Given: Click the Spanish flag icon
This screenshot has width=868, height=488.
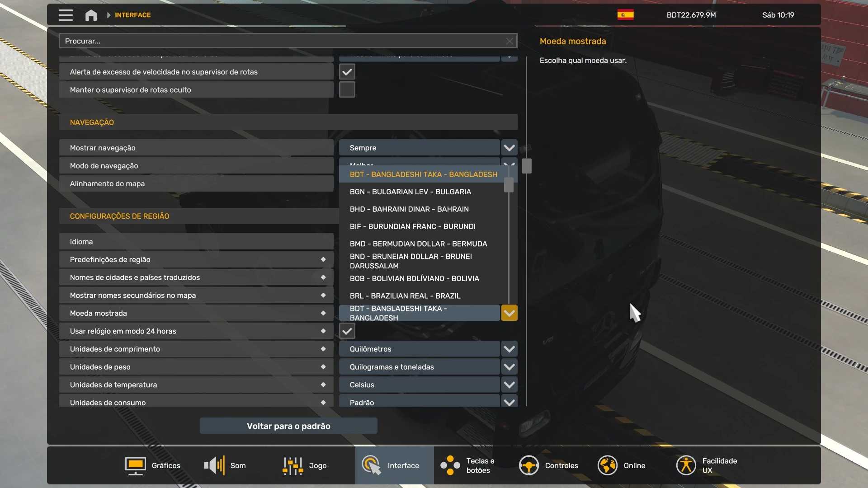Looking at the screenshot, I should (x=625, y=15).
